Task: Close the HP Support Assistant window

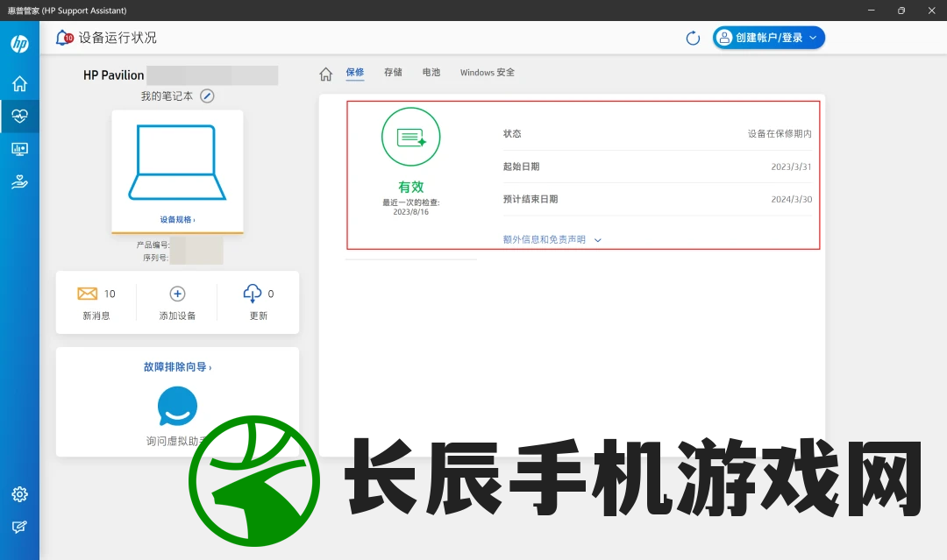Action: click(x=931, y=11)
